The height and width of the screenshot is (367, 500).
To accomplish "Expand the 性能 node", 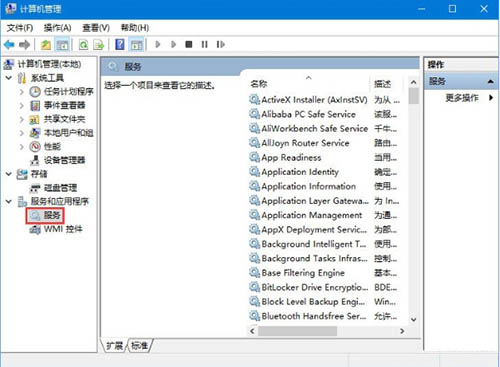I will (x=22, y=146).
